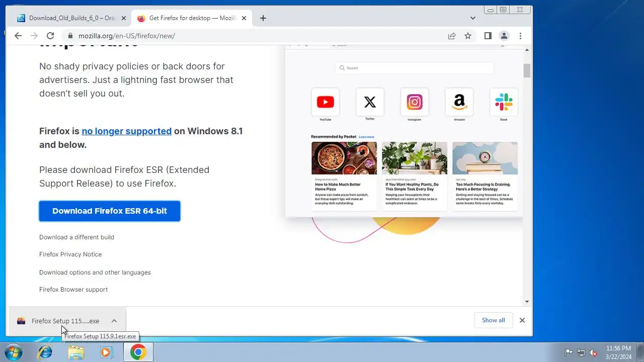Close the Download_Old_Builds_6_0 tab
Screen dimensions: 644x362
pyautogui.click(x=124, y=18)
